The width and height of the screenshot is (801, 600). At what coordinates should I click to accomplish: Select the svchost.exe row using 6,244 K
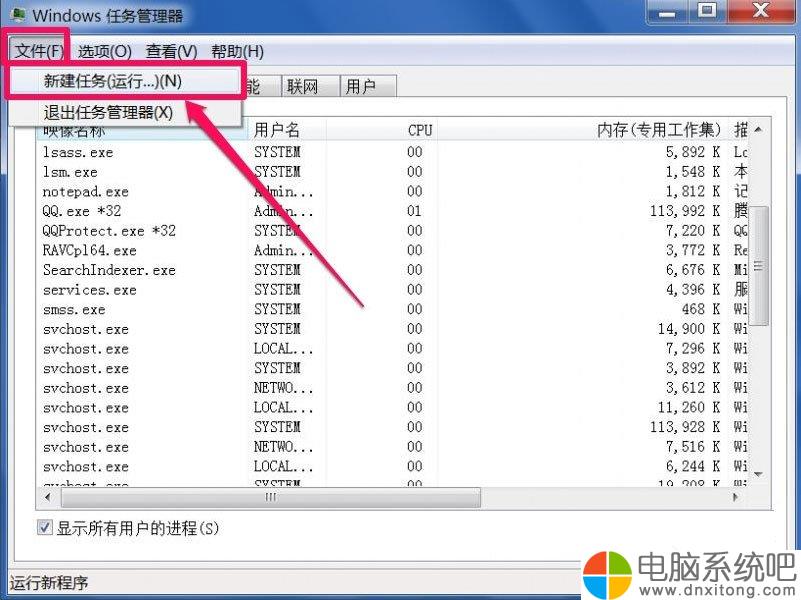(393, 467)
